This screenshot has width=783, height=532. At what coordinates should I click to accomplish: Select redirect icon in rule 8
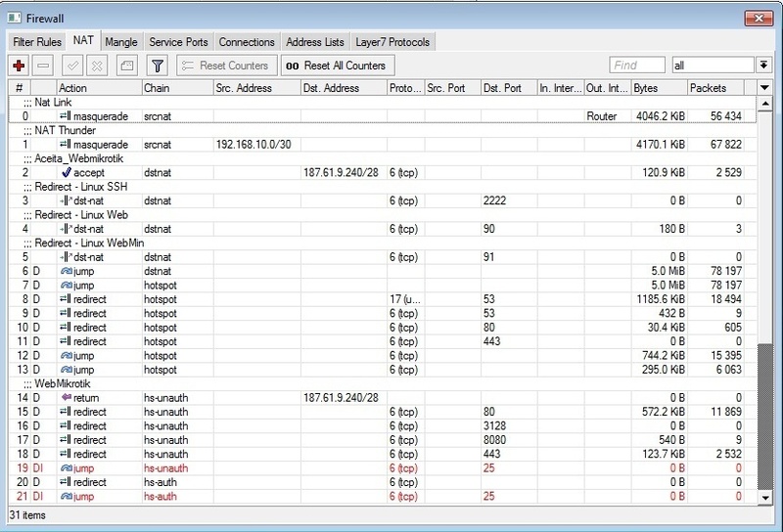click(66, 299)
